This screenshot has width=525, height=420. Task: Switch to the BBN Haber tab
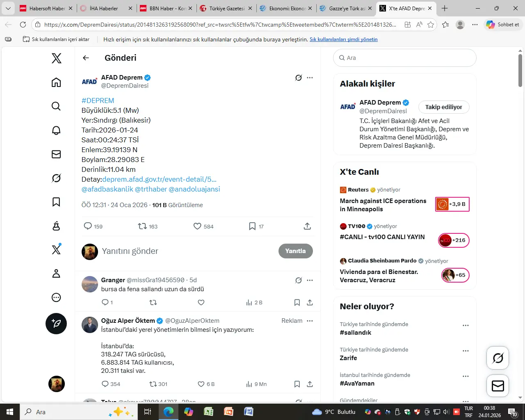(x=166, y=8)
